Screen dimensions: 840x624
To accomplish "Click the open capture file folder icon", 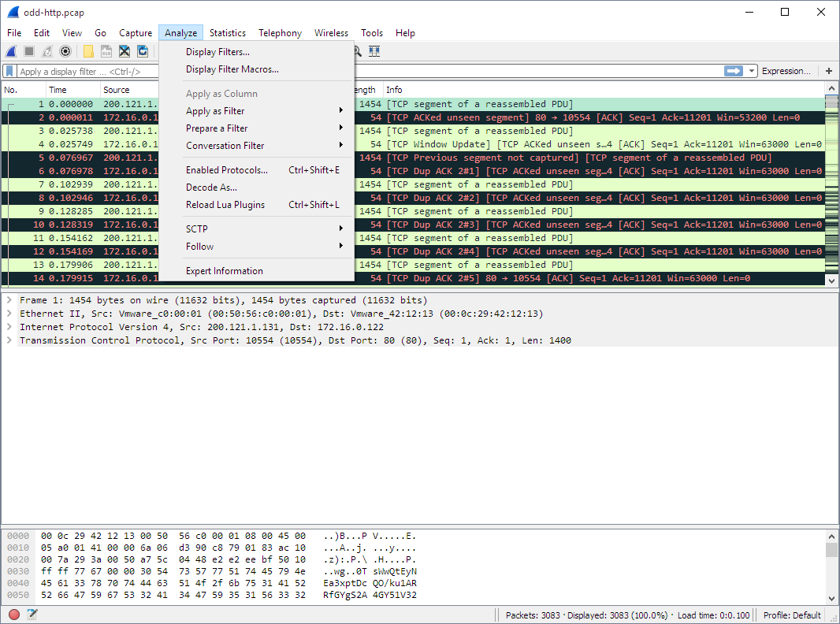I will (88, 51).
